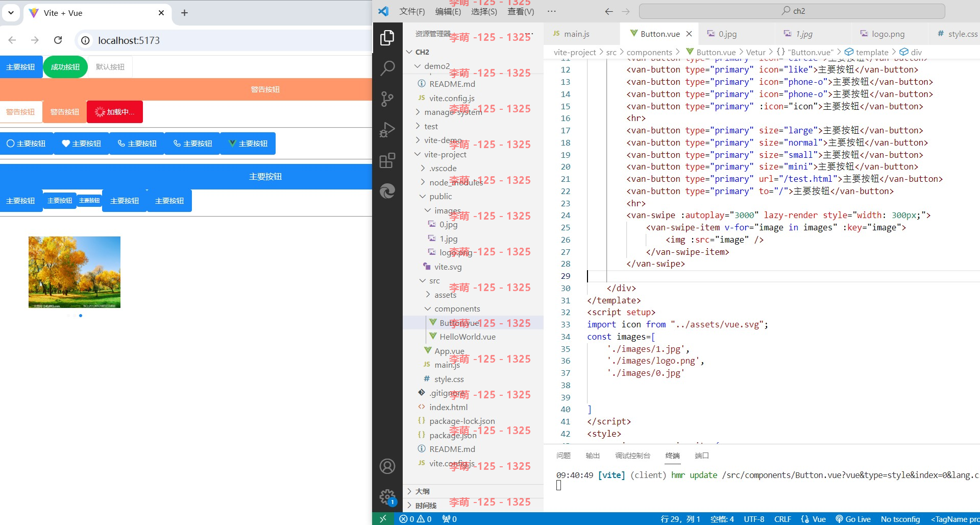The width and height of the screenshot is (980, 525).
Task: Open the Accounts menu icon
Action: 387,466
